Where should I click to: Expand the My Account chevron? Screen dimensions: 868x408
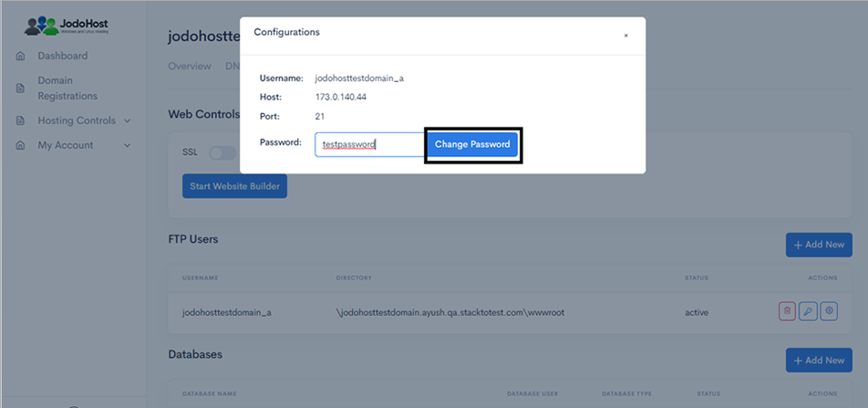click(x=128, y=145)
